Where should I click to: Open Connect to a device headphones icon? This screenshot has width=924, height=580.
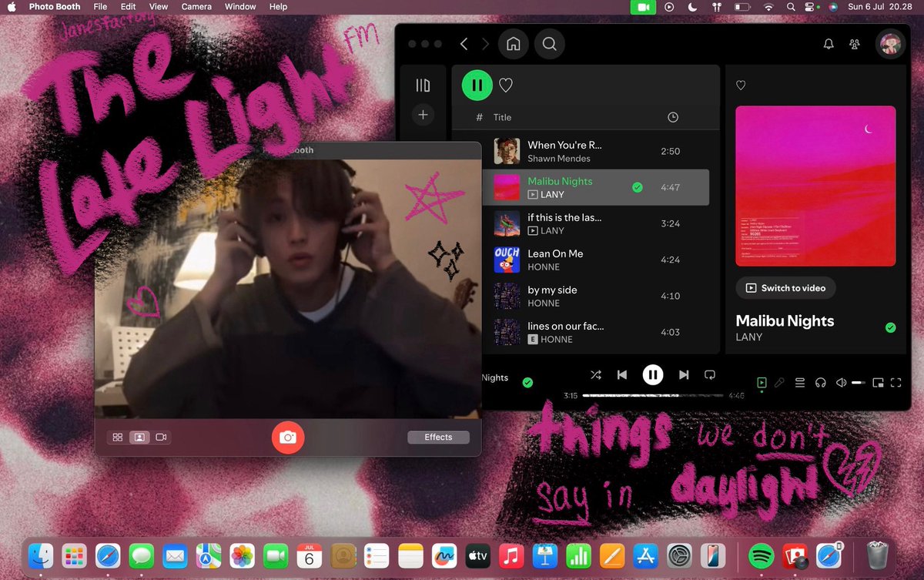pyautogui.click(x=820, y=382)
